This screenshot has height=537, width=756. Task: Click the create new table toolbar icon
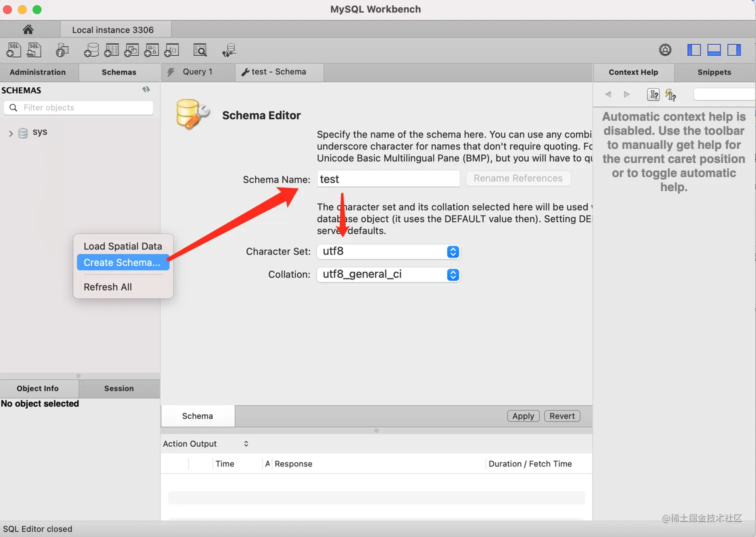tap(111, 50)
